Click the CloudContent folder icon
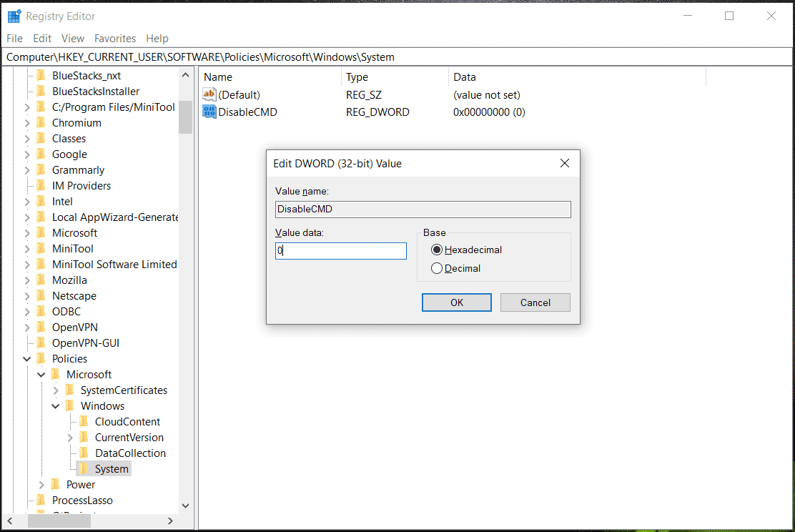 pyautogui.click(x=84, y=421)
